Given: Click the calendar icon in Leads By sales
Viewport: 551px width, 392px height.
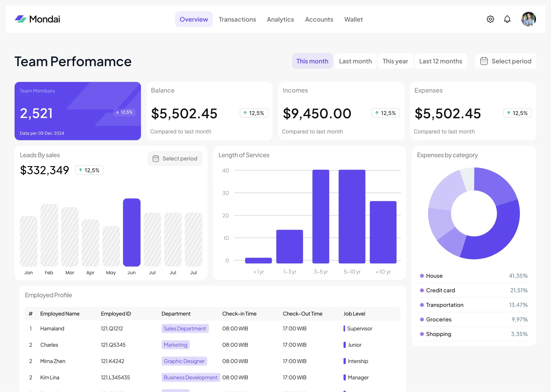Looking at the screenshot, I should [156, 159].
